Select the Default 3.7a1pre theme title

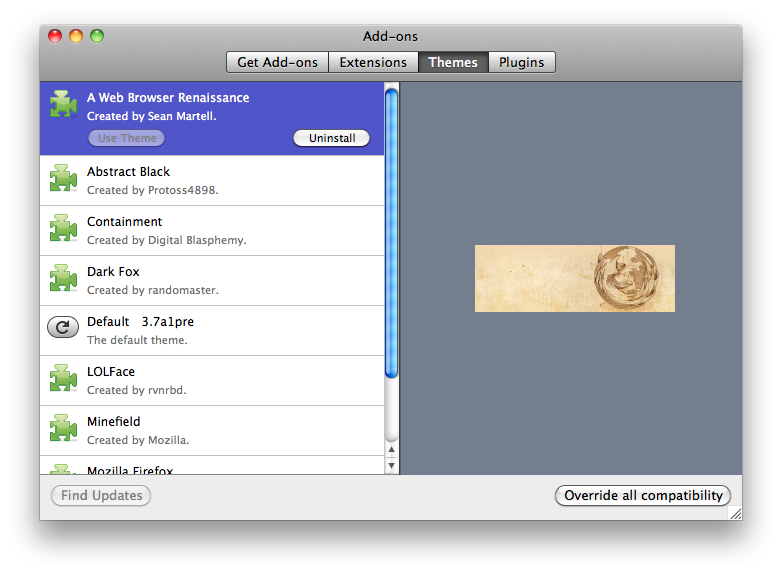coord(140,322)
